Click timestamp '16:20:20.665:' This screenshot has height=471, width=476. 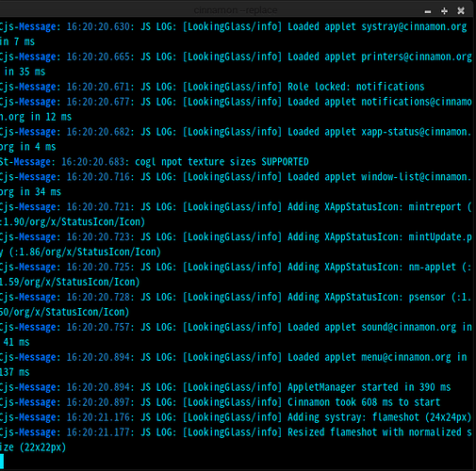(101, 57)
